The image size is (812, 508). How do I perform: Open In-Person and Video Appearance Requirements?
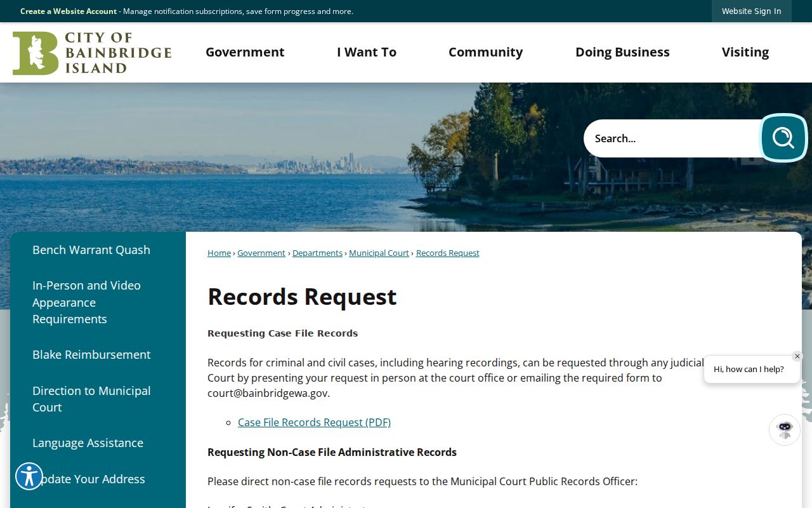(x=87, y=302)
